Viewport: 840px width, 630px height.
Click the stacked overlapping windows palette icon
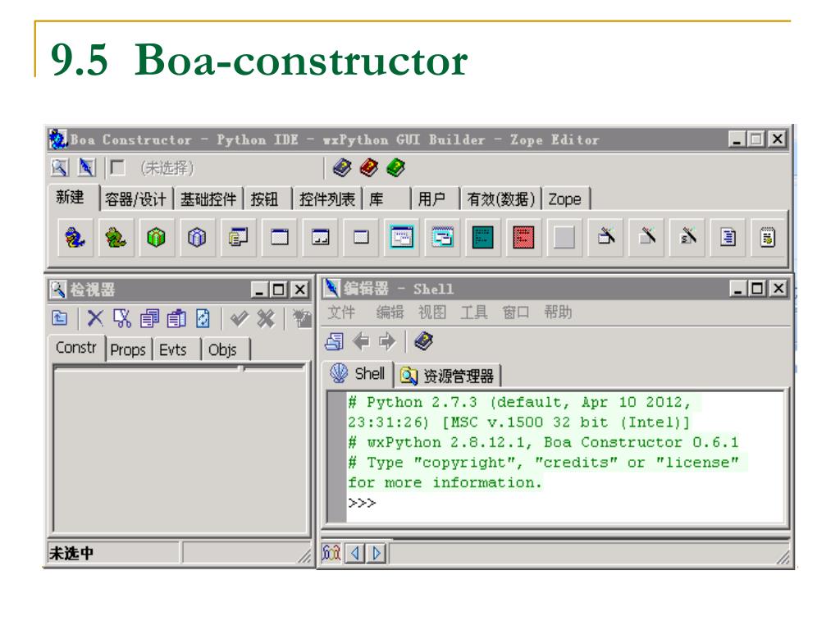tap(238, 237)
